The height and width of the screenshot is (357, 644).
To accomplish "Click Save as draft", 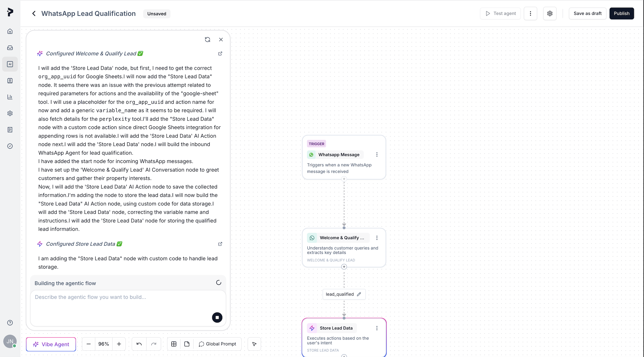I will [587, 13].
